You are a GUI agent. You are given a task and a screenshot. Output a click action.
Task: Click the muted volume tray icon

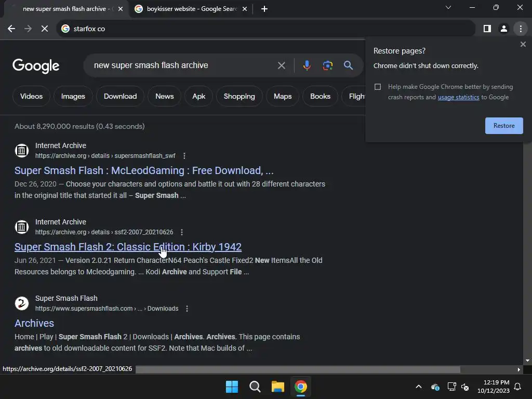point(465,387)
